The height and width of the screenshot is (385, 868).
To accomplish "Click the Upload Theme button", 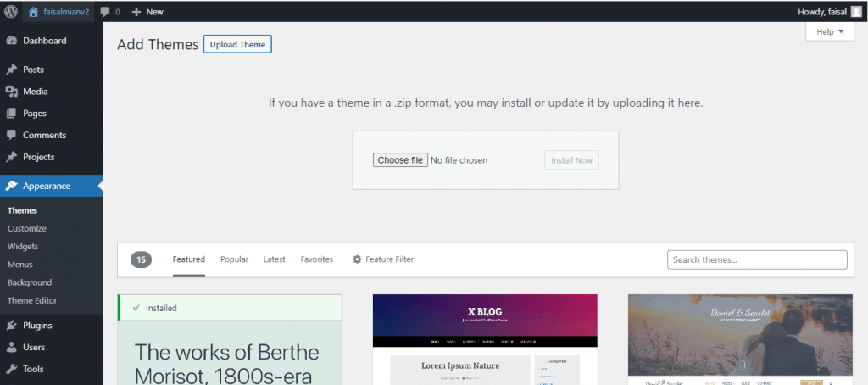I will click(x=237, y=44).
